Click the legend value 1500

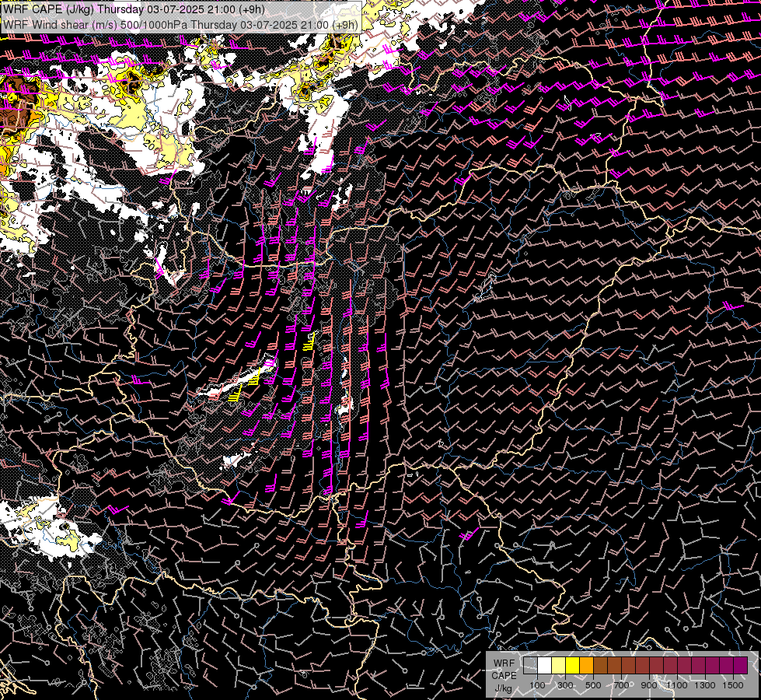click(733, 685)
